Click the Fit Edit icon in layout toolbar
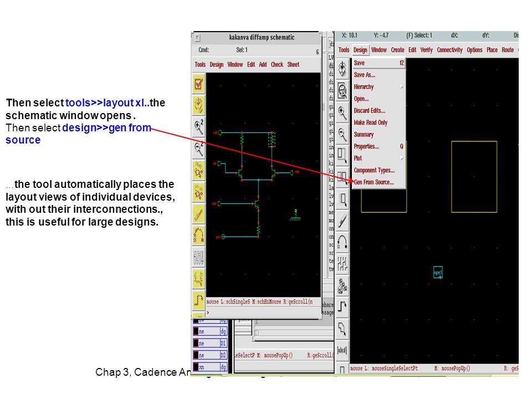This screenshot has width=532, height=399. coord(342,90)
